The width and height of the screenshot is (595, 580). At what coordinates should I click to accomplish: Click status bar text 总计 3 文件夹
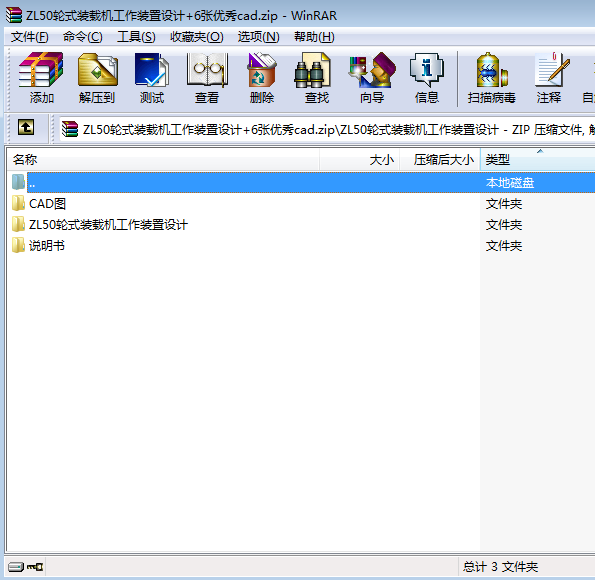501,567
